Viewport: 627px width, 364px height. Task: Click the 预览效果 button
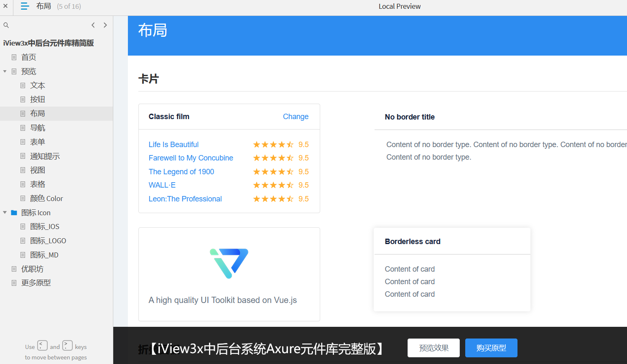coord(433,348)
